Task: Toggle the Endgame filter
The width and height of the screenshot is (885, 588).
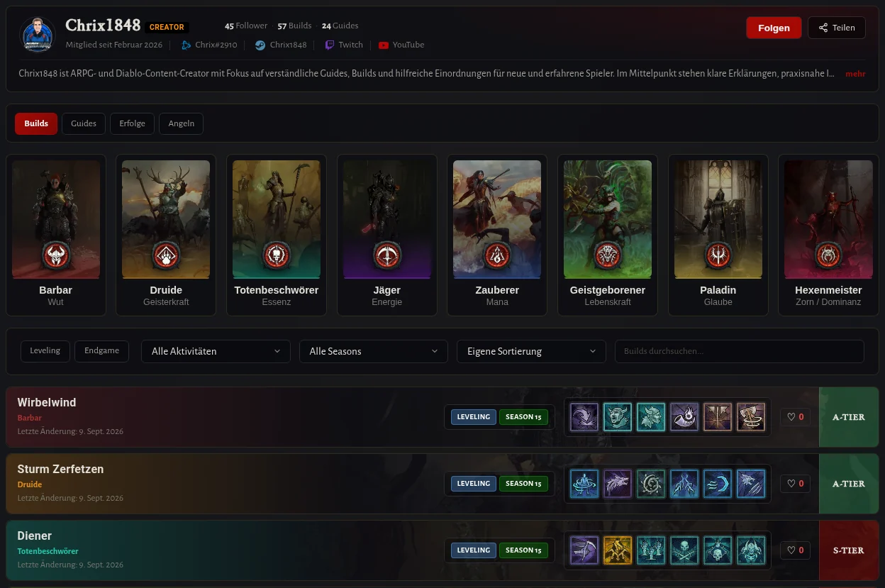Action: click(102, 351)
